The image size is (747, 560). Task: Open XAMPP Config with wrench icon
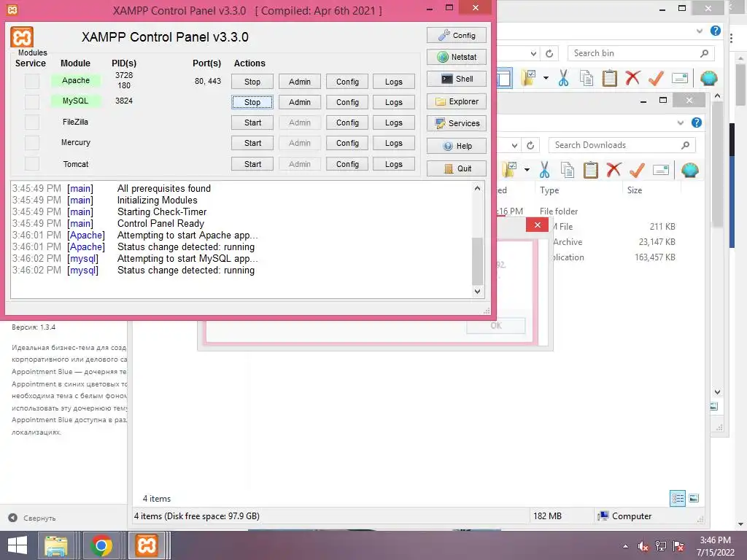[457, 35]
